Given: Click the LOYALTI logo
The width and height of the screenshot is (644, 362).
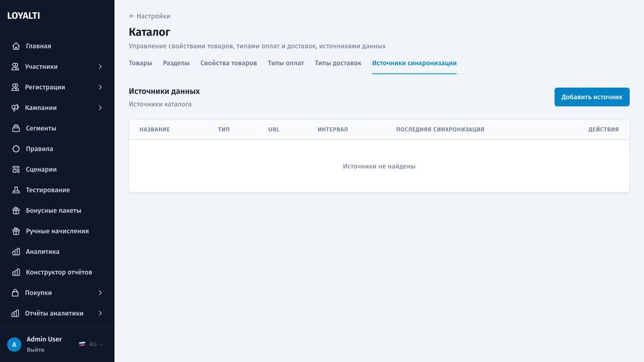Looking at the screenshot, I should point(23,15).
